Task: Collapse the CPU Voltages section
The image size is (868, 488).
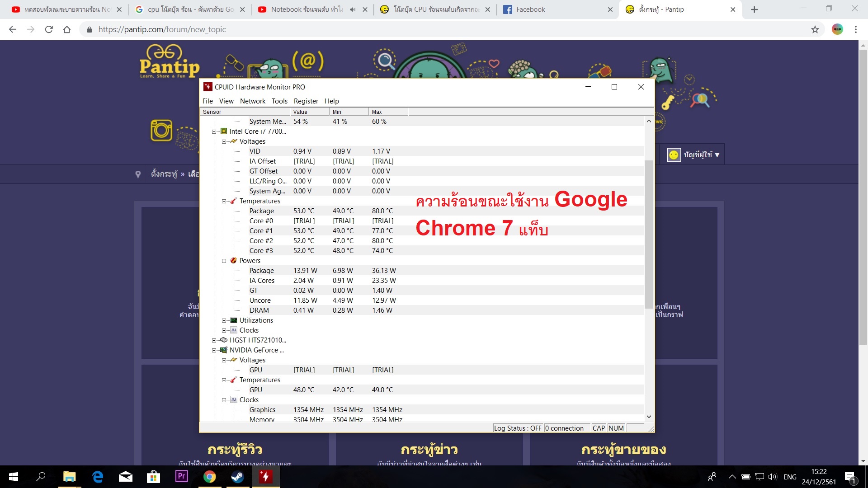Action: (x=224, y=141)
